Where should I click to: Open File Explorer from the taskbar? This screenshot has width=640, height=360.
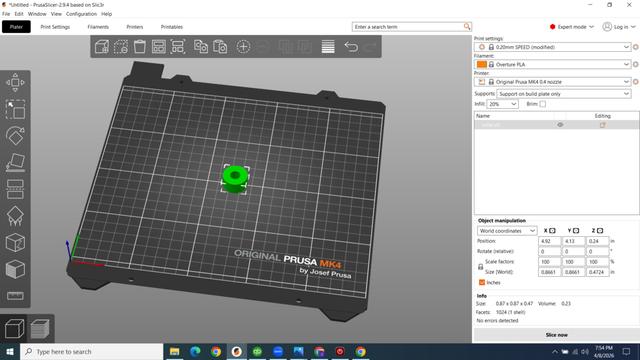tap(175, 351)
